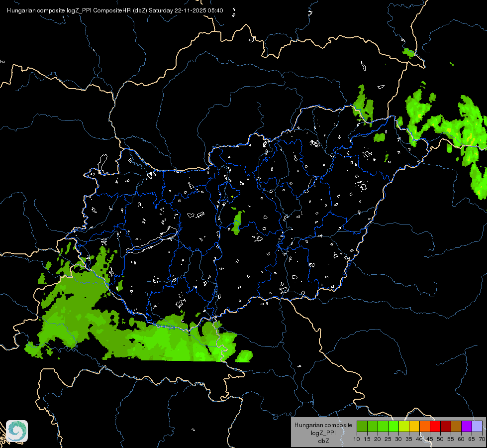
Task: Click the 'Hungarian composite' label in the legend
Action: coord(323,425)
